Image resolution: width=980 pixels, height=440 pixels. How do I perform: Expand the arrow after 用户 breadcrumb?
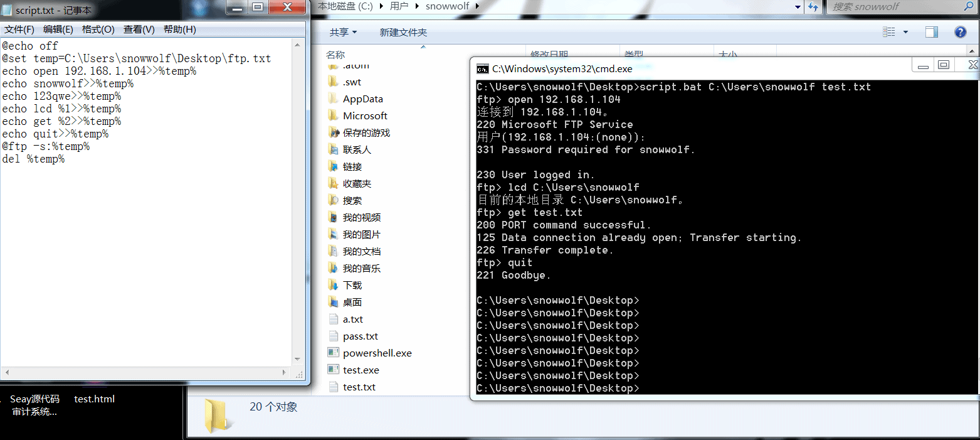pyautogui.click(x=417, y=6)
